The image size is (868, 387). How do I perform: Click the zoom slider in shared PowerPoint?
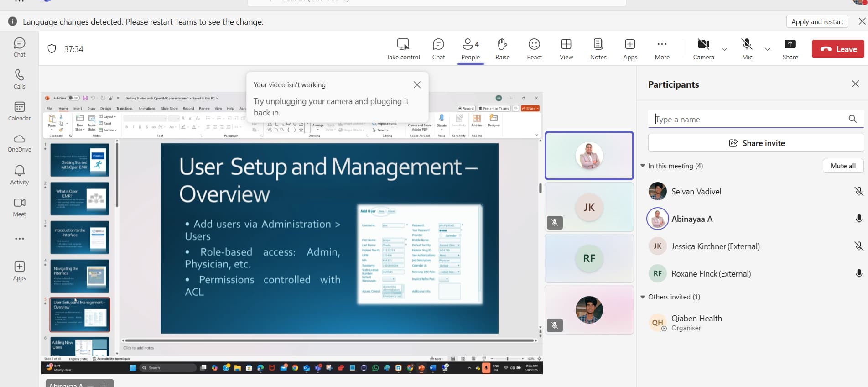coord(507,359)
